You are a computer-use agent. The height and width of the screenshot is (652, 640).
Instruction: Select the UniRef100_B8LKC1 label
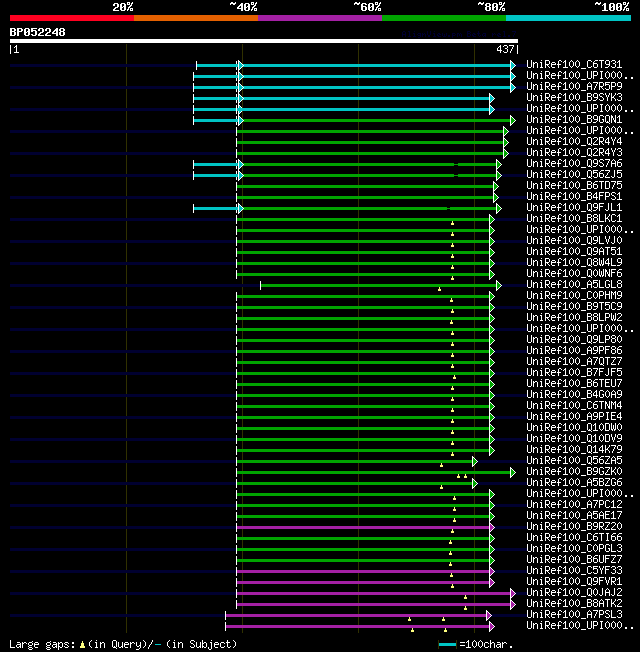click(574, 218)
